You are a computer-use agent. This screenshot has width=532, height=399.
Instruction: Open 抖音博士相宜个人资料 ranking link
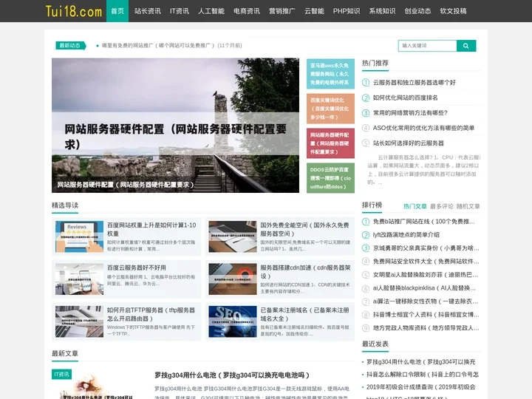tap(426, 315)
